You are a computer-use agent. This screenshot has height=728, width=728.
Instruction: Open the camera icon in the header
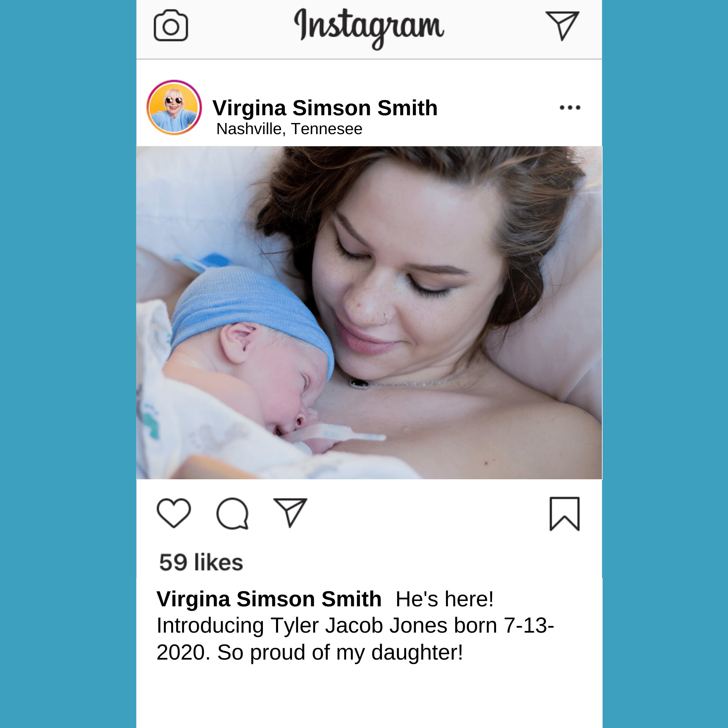[x=171, y=25]
